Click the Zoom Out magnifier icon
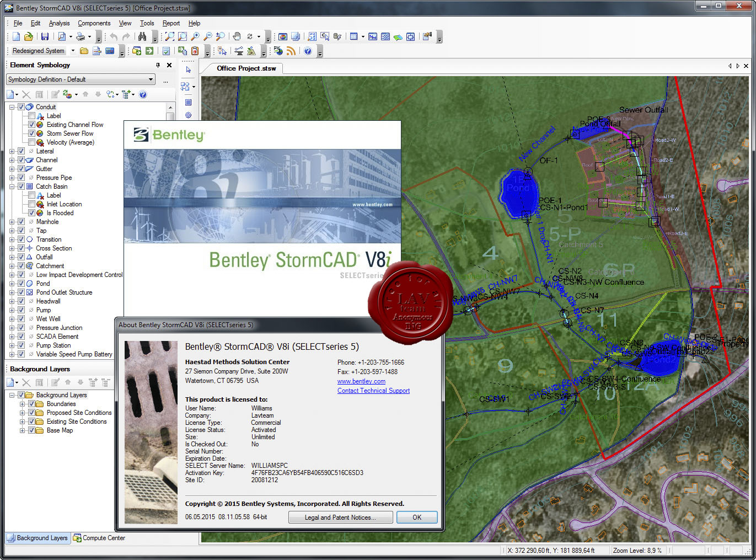This screenshot has width=756, height=560. point(208,37)
